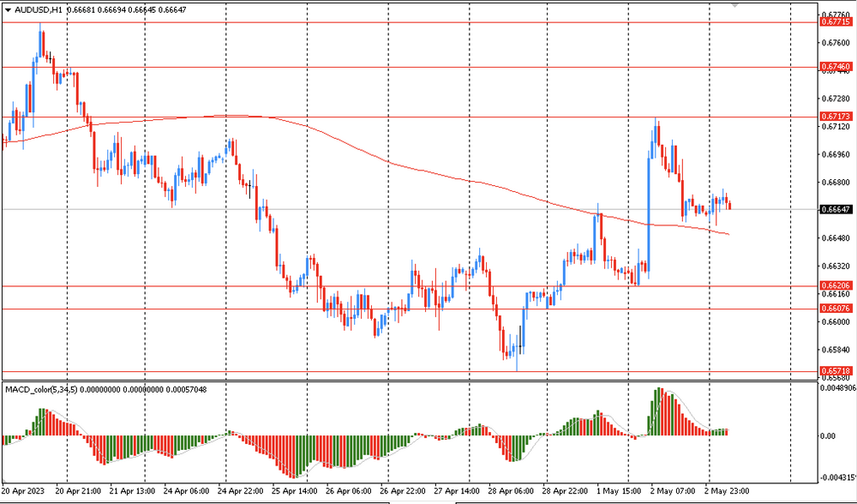Screen dimensions: 857x504
Task: Select the 0.67715 red price level label
Action: [835, 22]
